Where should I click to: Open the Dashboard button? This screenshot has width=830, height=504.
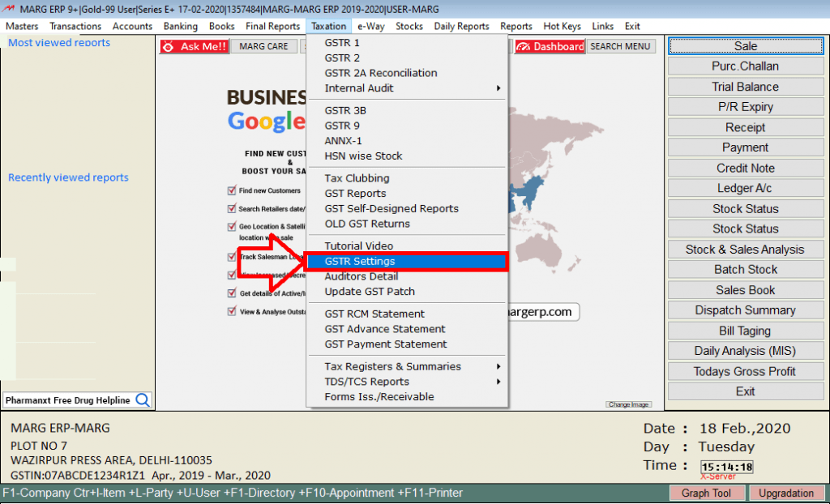[x=550, y=46]
